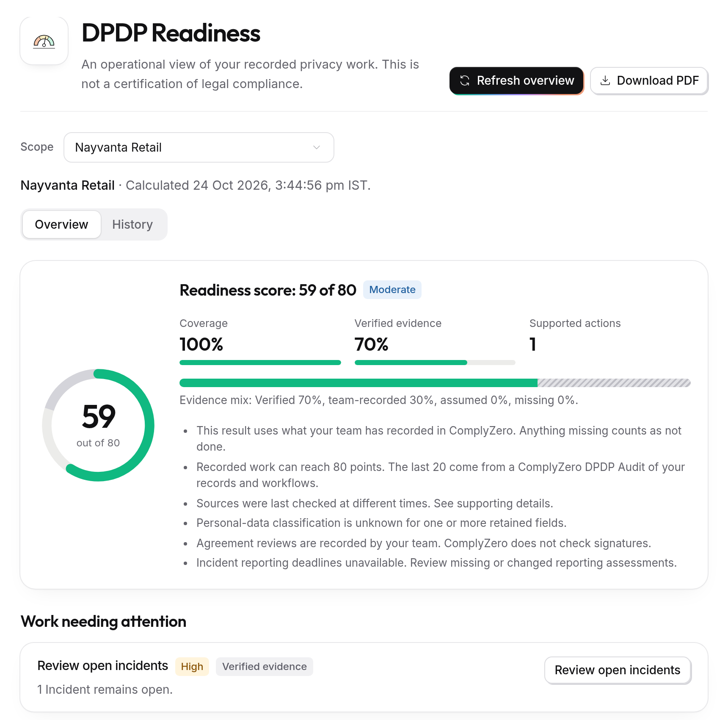Click the 'Calculated 24 Oct 2026, 3:44:56 pm IST' text
728x720 pixels.
(x=248, y=186)
